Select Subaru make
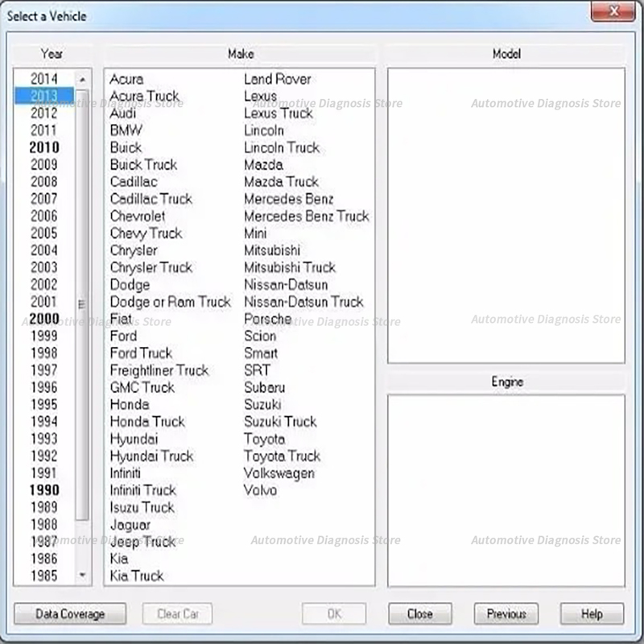Screen dimensions: 644x644 (265, 387)
